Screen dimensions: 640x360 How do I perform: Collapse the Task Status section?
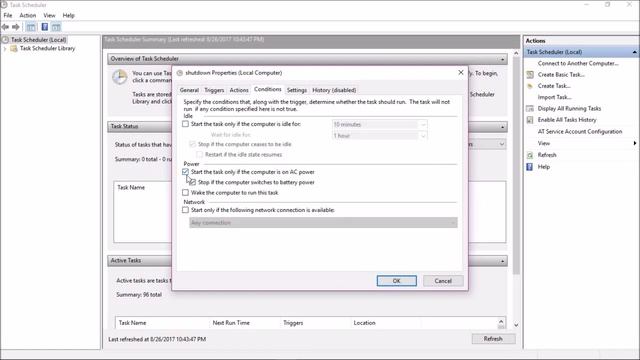pyautogui.click(x=502, y=127)
